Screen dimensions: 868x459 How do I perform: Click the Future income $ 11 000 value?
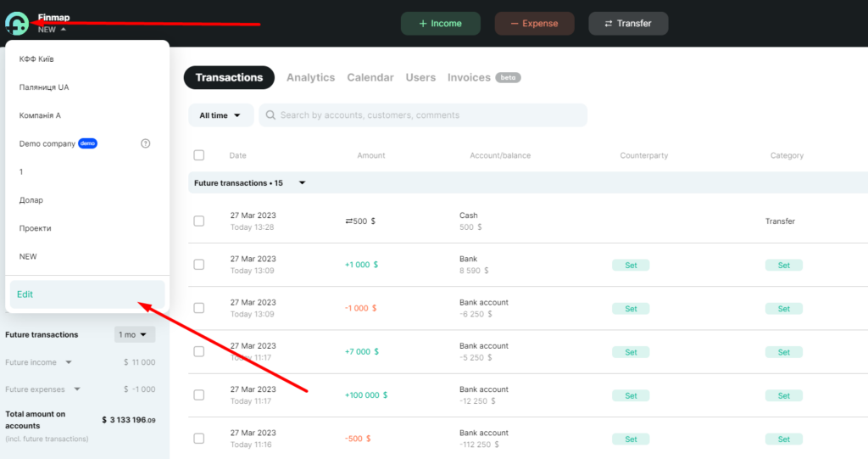coord(140,362)
